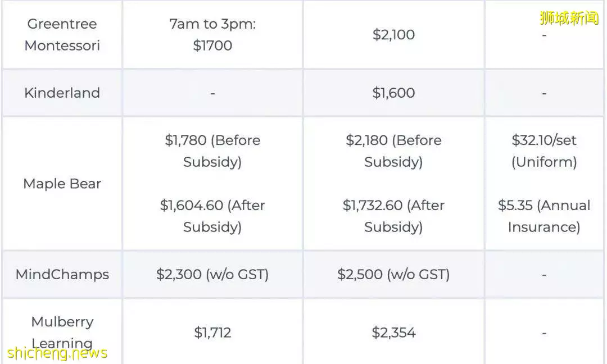Viewport: 607px width, 364px height.
Task: Click the Mulberry $1,712 fee cell
Action: pos(212,333)
